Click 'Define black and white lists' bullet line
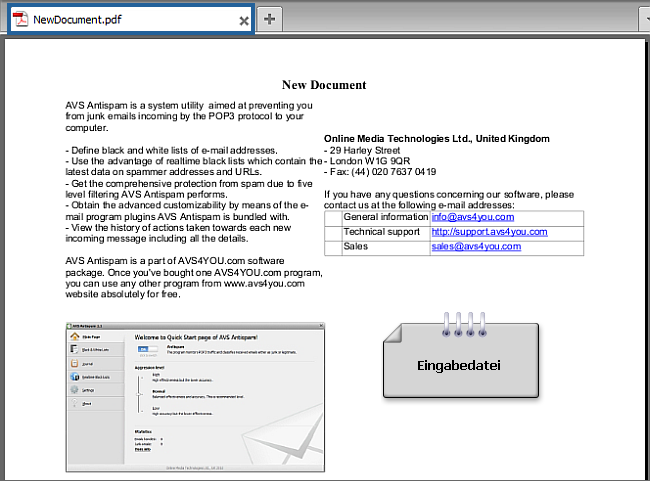Screen dimensions: 650x481 (x=171, y=150)
